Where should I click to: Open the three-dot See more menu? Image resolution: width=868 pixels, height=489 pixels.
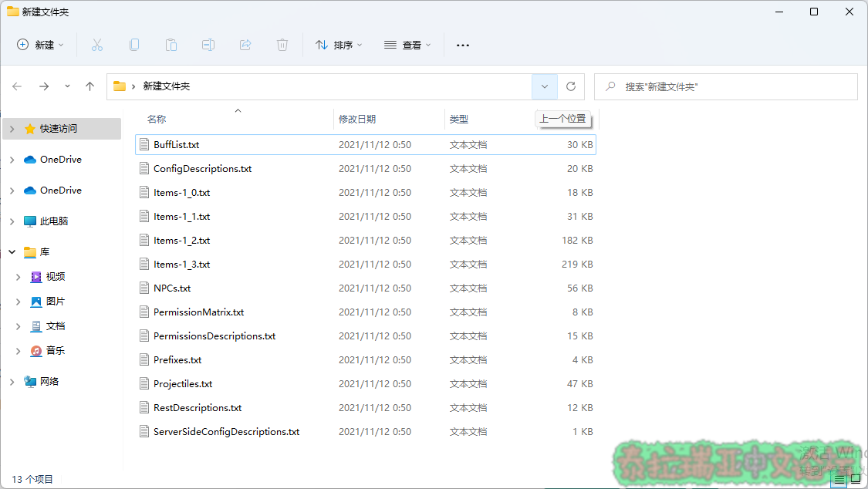click(463, 45)
